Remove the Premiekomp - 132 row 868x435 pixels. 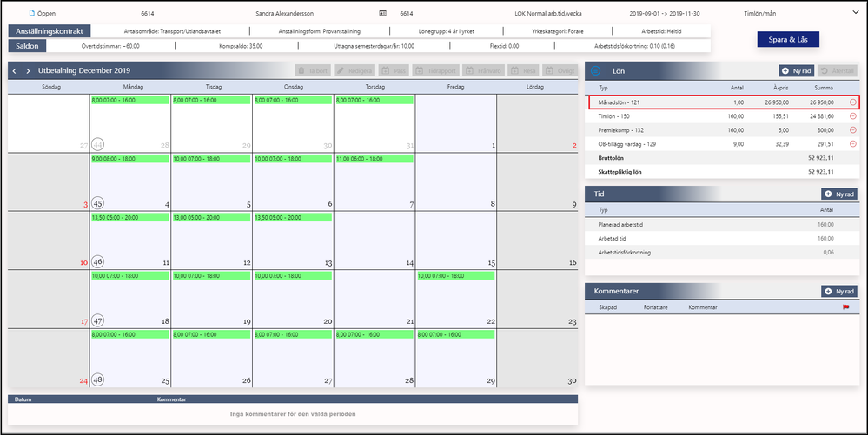coord(852,130)
